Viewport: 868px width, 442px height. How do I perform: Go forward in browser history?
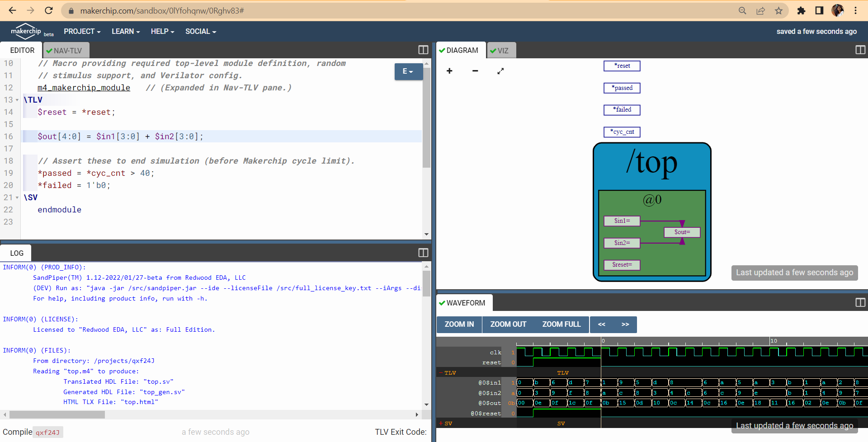(30, 10)
